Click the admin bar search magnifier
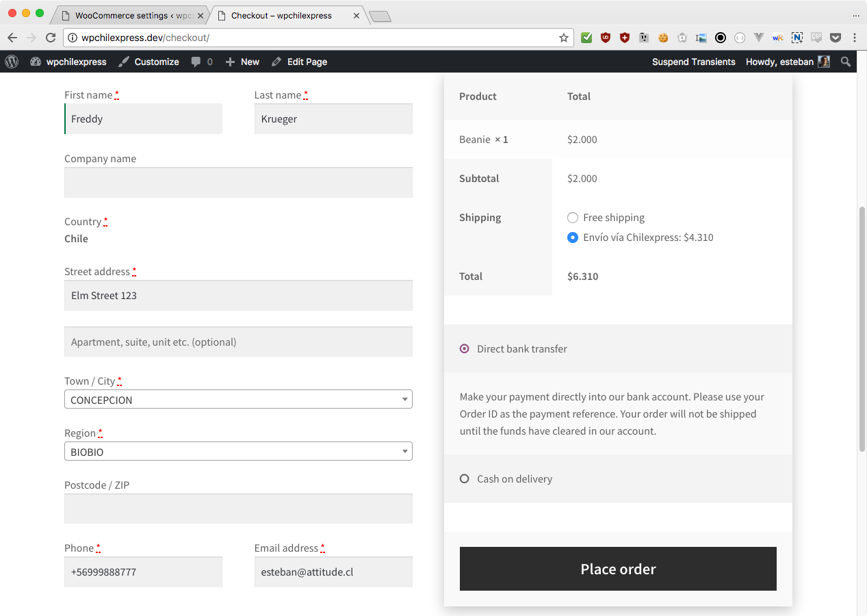 pos(846,62)
